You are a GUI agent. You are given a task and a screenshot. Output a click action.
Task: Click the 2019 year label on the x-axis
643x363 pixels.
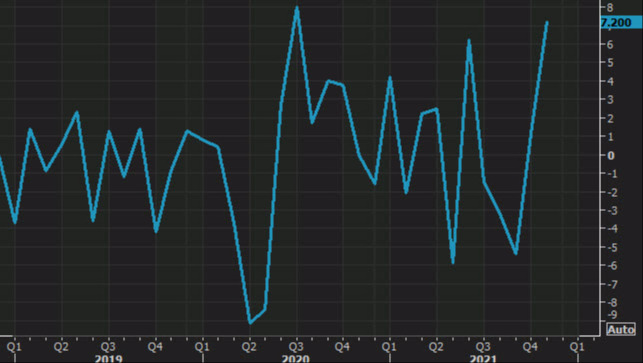point(109,358)
